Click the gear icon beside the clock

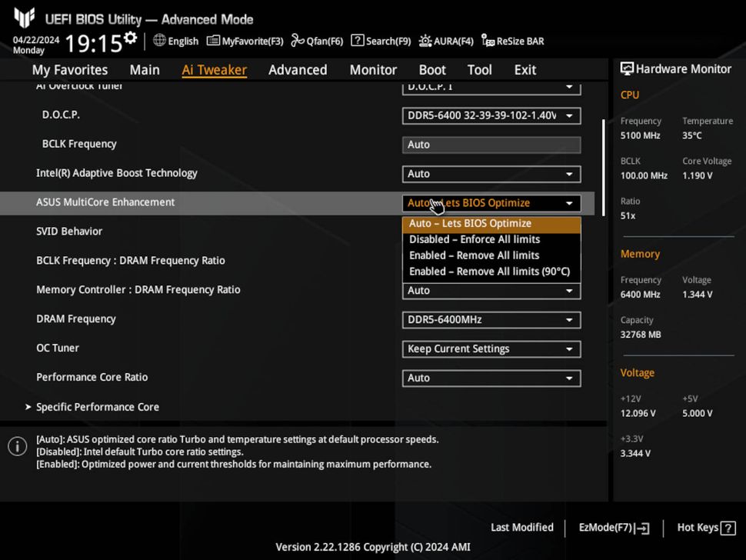[130, 35]
